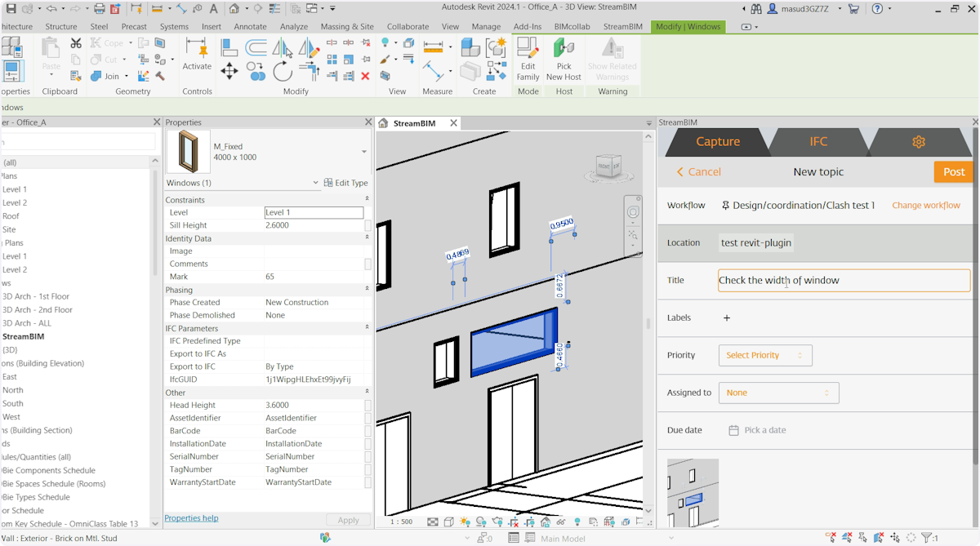Click the Pick New Host tool
Screen dimensions: 980x546
(x=563, y=60)
